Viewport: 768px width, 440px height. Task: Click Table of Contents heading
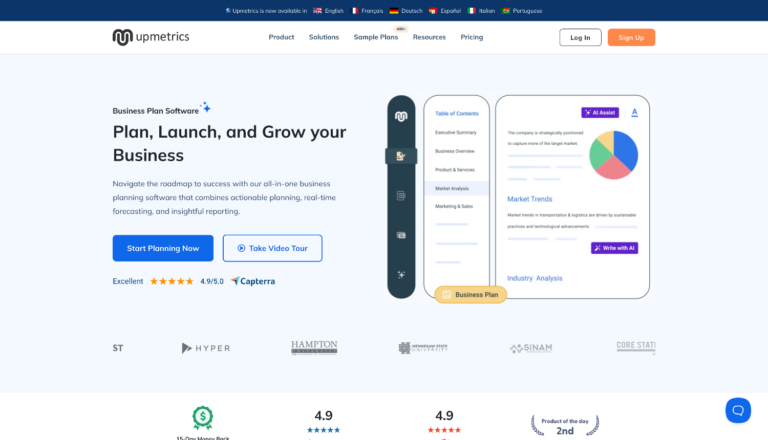click(x=456, y=114)
